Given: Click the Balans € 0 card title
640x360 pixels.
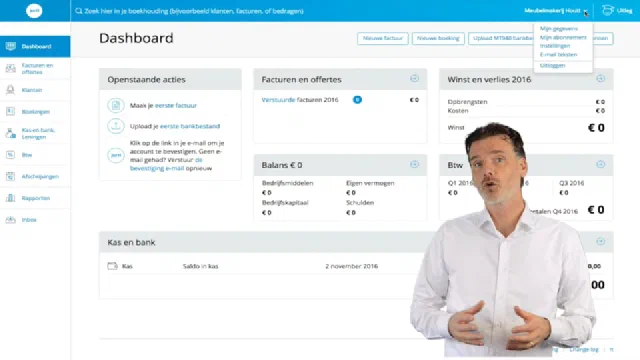Looking at the screenshot, I should click(282, 165).
